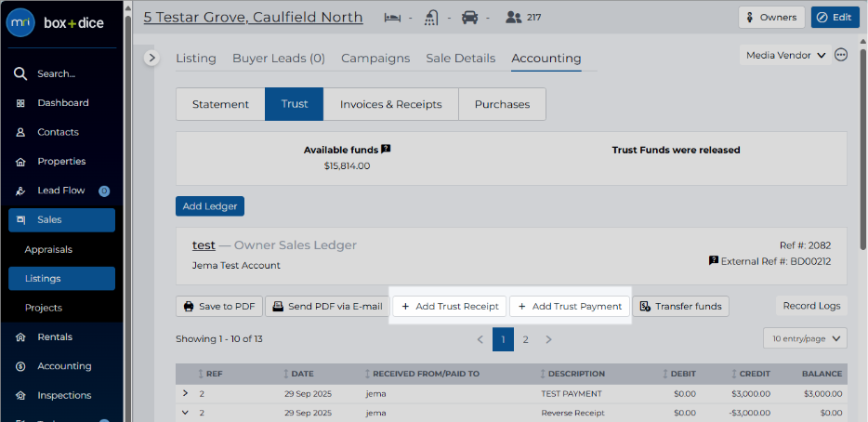
Task: Open the test ledger link
Action: coord(204,244)
